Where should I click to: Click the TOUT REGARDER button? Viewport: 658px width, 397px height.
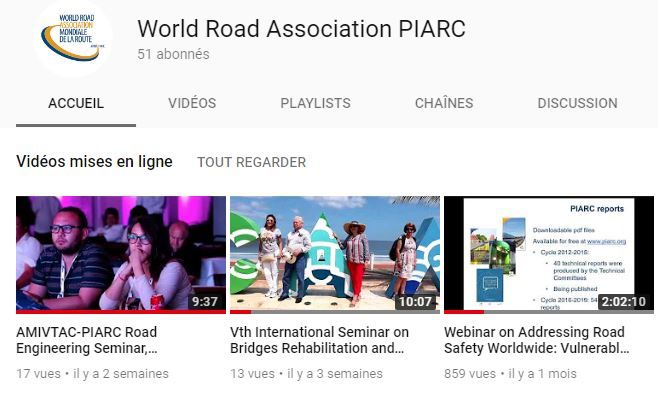252,162
